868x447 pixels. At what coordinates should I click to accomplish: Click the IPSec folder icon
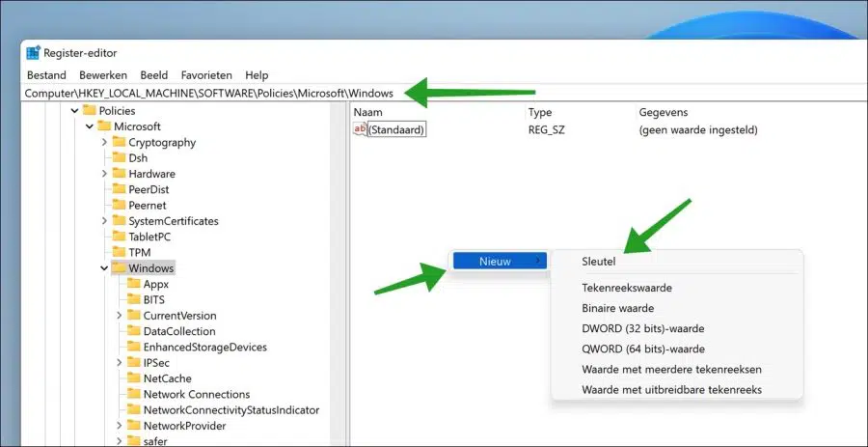[x=133, y=363]
